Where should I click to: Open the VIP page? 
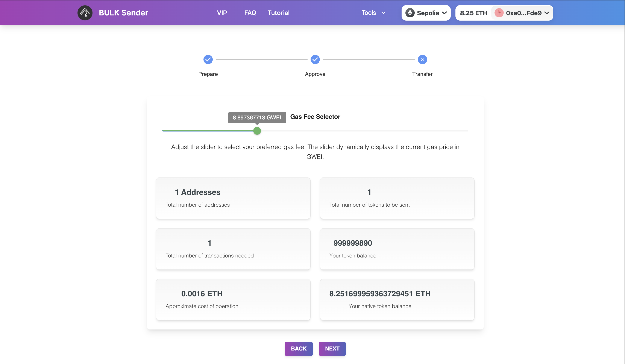tap(222, 13)
